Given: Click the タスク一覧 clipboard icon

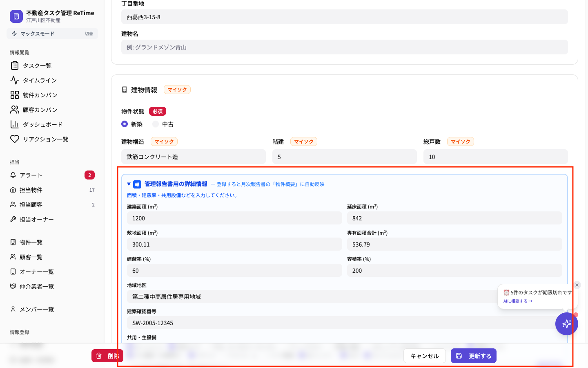Looking at the screenshot, I should 15,65.
